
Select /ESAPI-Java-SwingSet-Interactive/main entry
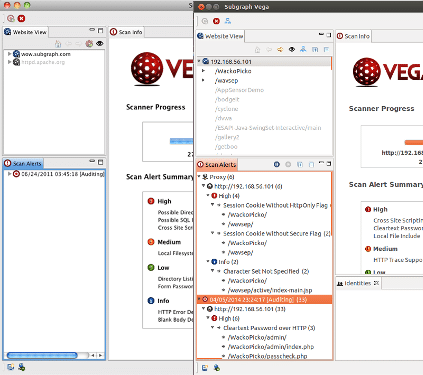[x=268, y=128]
